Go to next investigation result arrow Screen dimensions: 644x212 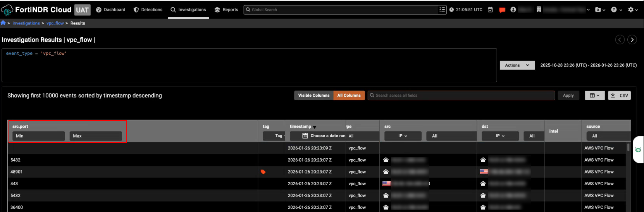click(632, 40)
